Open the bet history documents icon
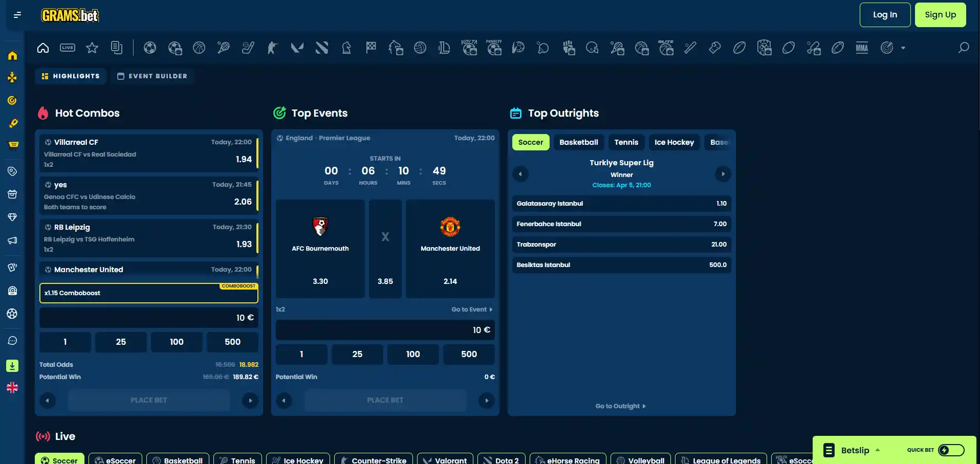Screen dimensions: 980x464 tap(117, 48)
